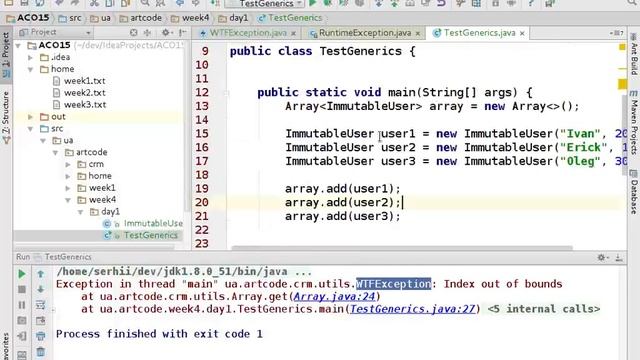Expand the crm package

tap(68, 164)
